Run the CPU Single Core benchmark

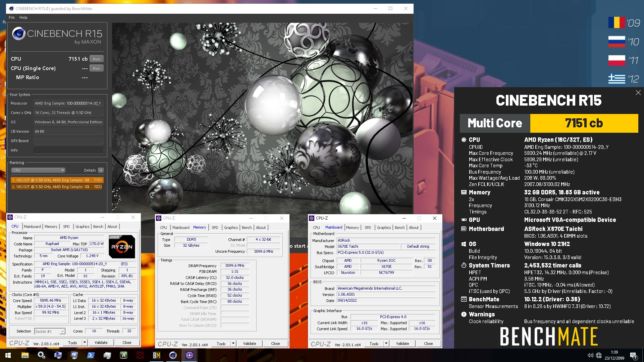(96, 68)
